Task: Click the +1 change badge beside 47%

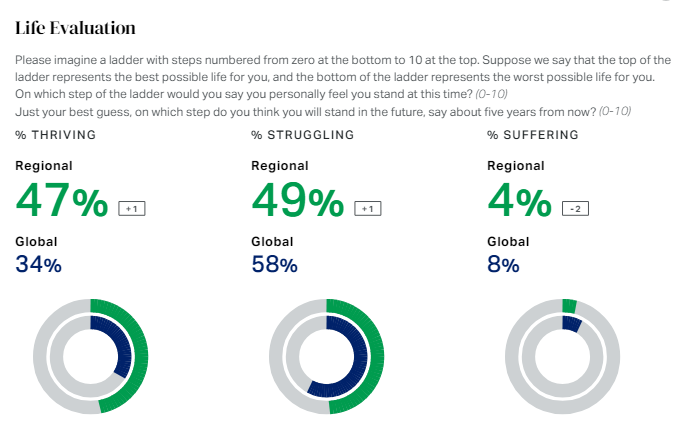Action: point(131,208)
